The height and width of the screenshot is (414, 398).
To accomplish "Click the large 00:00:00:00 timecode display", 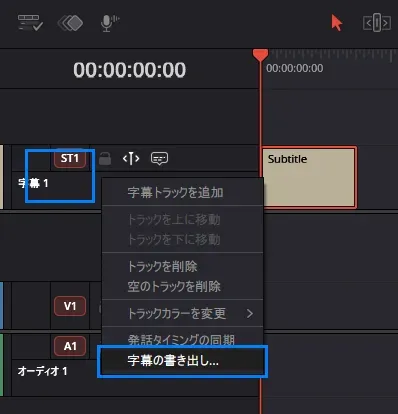I will [x=130, y=70].
